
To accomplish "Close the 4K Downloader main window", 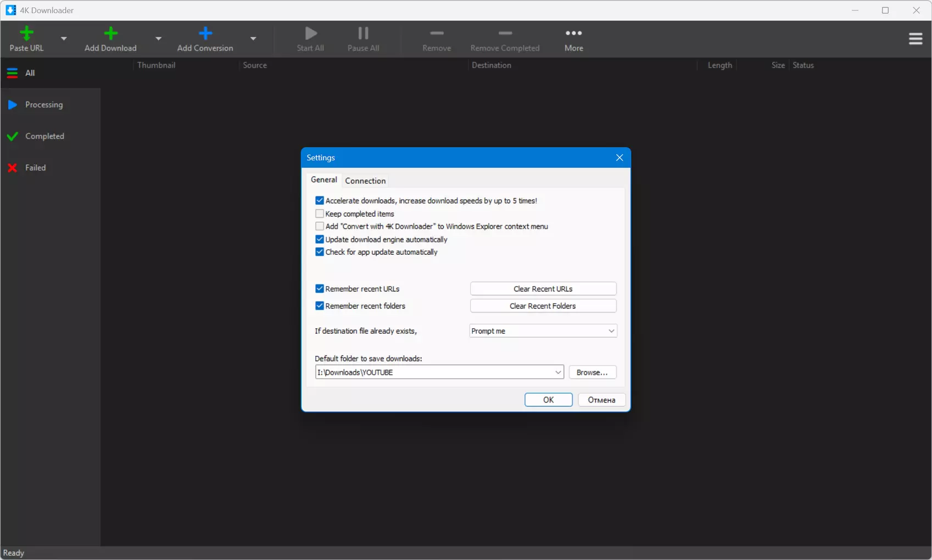I will (916, 10).
